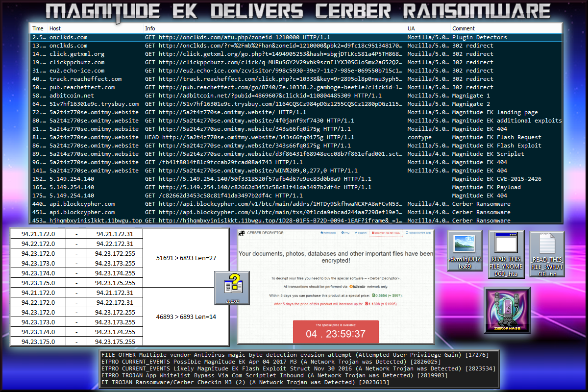Viewport: 588px width, 392px height.
Task: Select the hjhqmbxyinislkkt.11bwgu.top row
Action: 296,220
